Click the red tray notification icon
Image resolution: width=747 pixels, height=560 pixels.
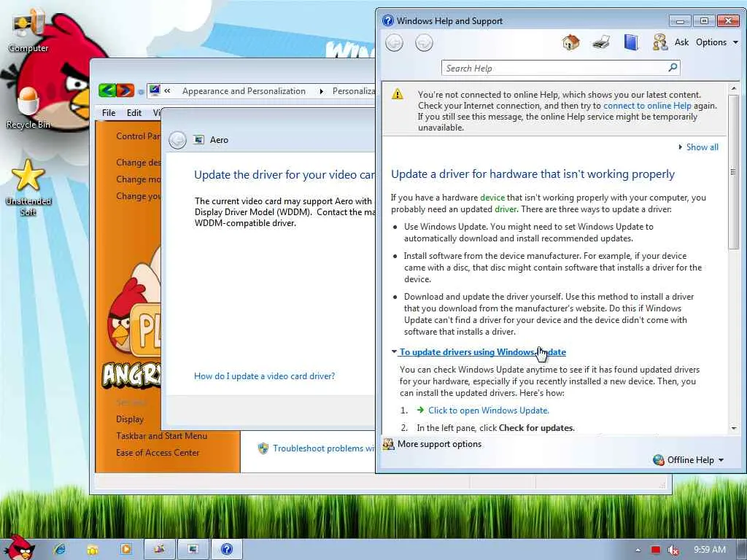pyautogui.click(x=656, y=550)
